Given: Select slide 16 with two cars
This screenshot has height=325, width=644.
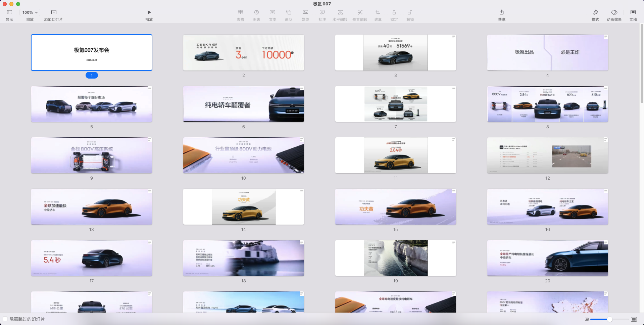Looking at the screenshot, I should point(548,206).
